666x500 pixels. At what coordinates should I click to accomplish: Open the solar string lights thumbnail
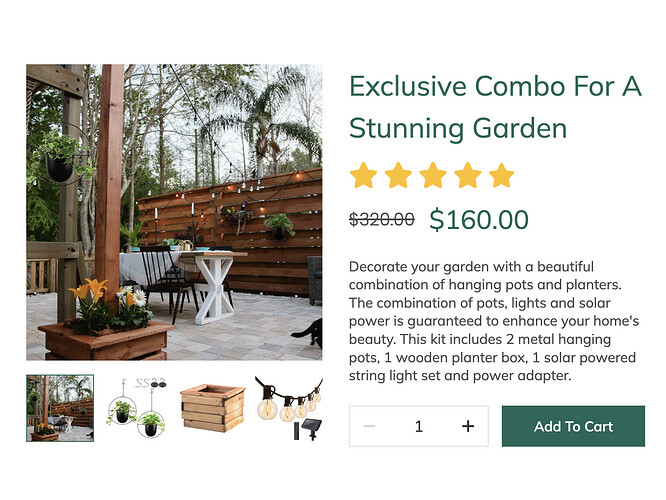(288, 408)
